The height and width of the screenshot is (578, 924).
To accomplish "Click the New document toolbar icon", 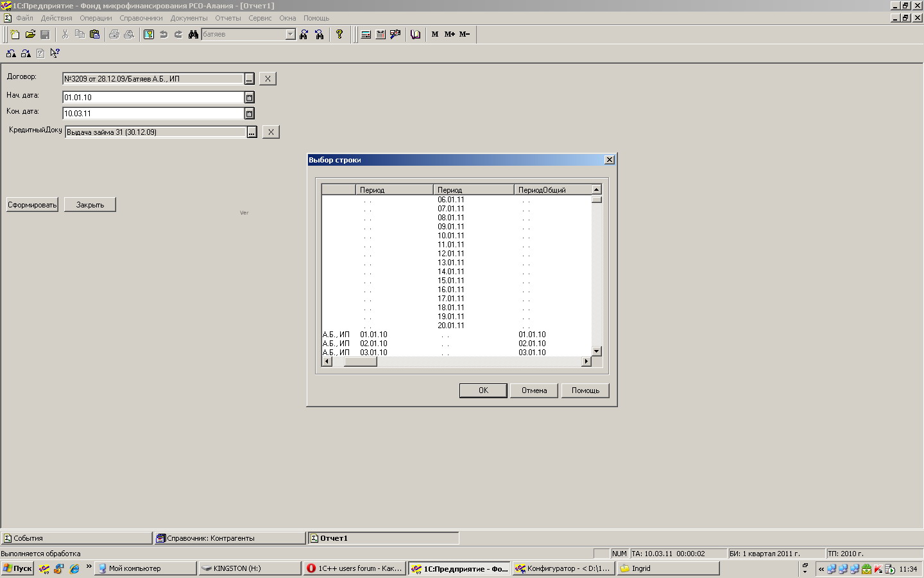I will point(15,35).
